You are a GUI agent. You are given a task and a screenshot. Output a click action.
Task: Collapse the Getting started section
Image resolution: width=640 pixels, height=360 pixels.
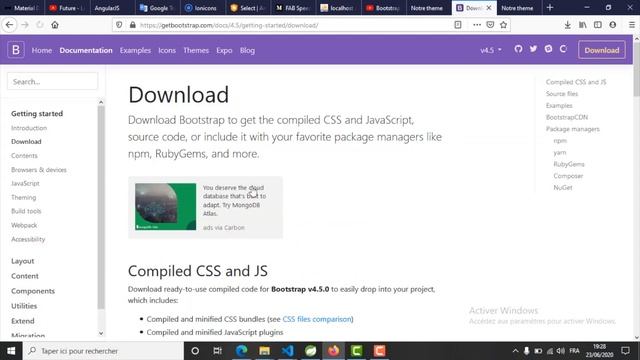tap(37, 113)
